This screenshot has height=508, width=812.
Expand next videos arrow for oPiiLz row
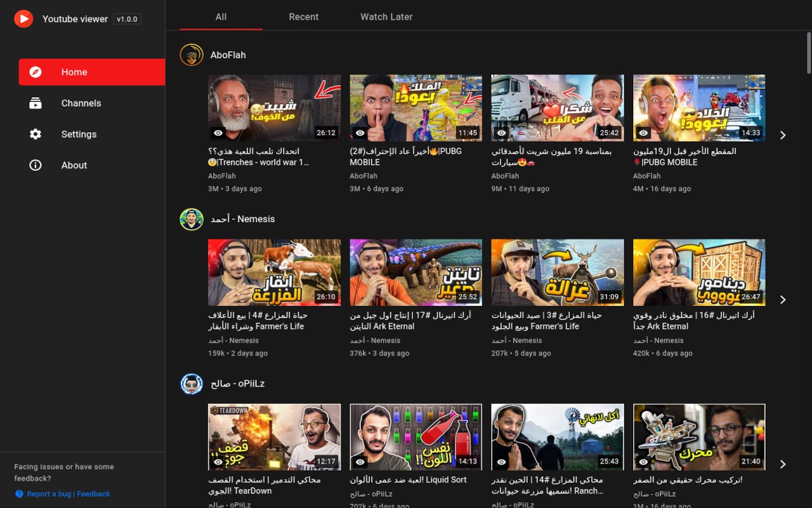pos(783,464)
